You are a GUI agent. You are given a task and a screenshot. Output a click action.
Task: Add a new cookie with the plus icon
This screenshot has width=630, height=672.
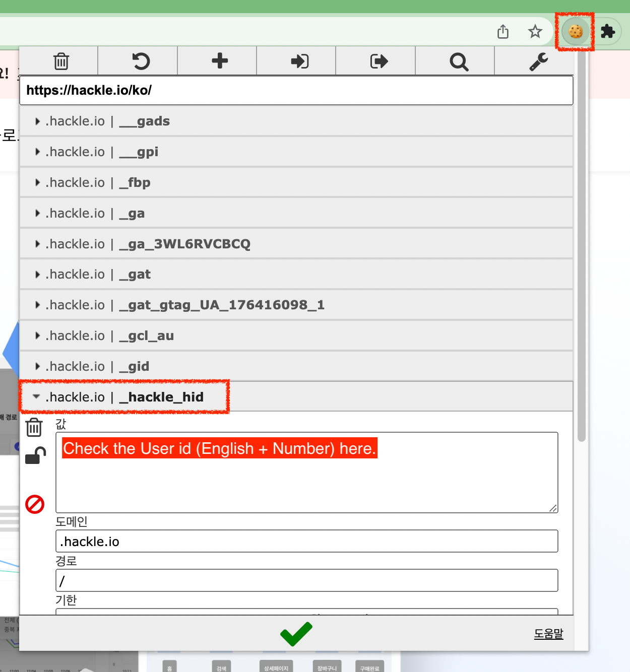[x=220, y=61]
